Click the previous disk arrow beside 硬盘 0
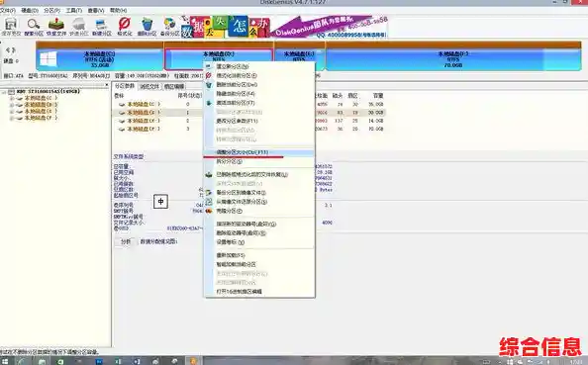588x365 pixels. 8,49
